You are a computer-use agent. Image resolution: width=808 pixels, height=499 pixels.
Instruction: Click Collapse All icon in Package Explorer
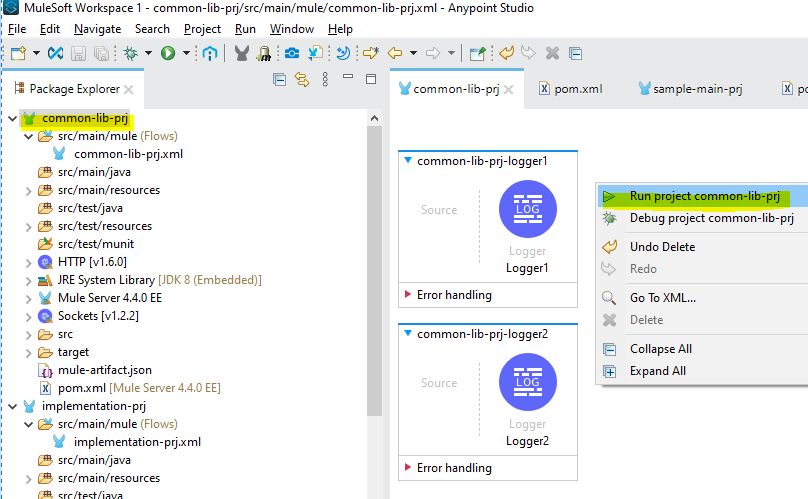[279, 80]
